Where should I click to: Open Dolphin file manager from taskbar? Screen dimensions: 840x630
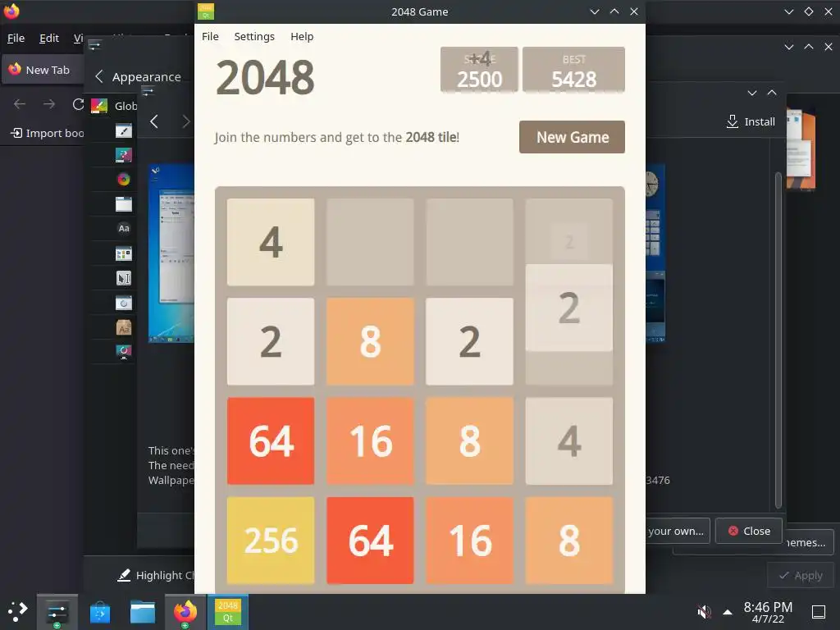click(x=143, y=612)
